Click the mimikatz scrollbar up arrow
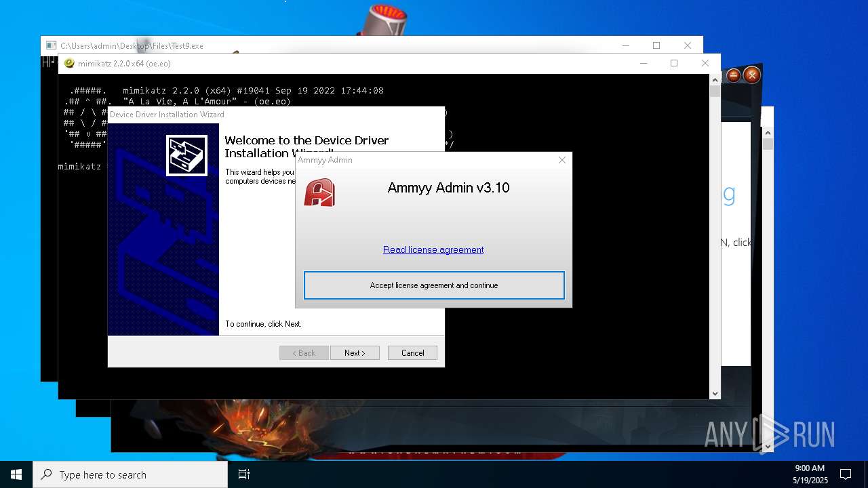868x488 pixels. pos(715,80)
